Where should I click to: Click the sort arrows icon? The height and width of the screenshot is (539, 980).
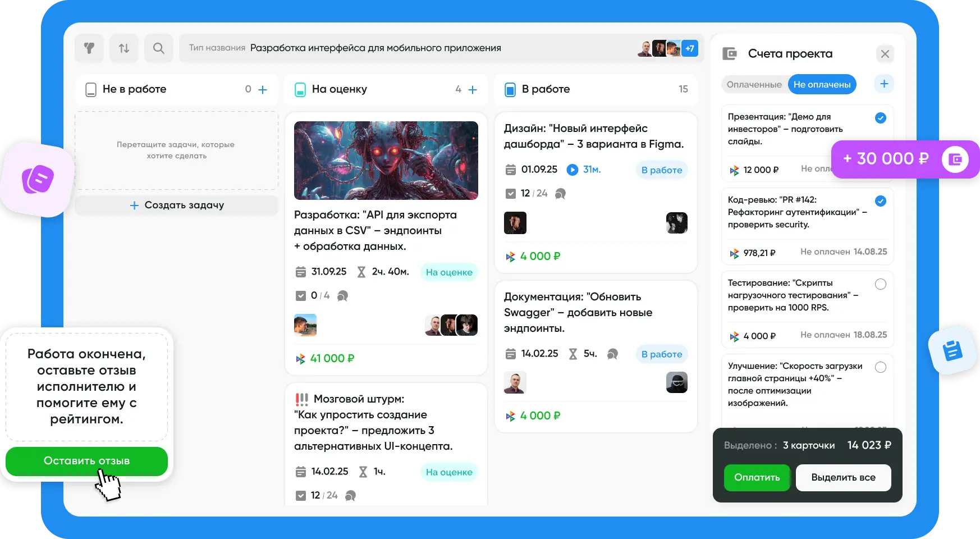[124, 48]
